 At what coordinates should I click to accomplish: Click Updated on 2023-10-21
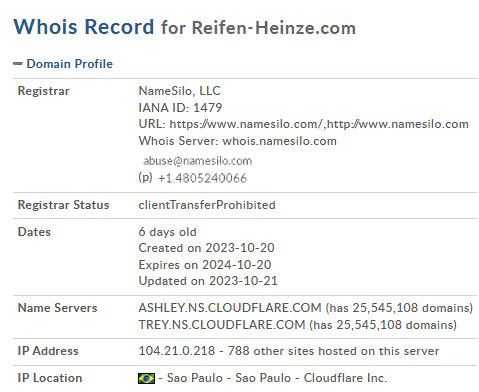point(208,281)
